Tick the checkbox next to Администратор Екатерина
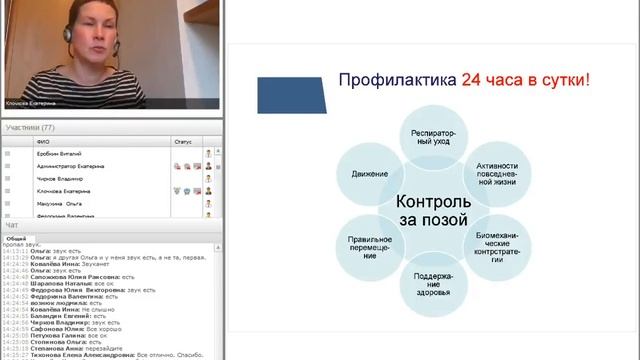The image size is (640, 360). pyautogui.click(x=7, y=166)
